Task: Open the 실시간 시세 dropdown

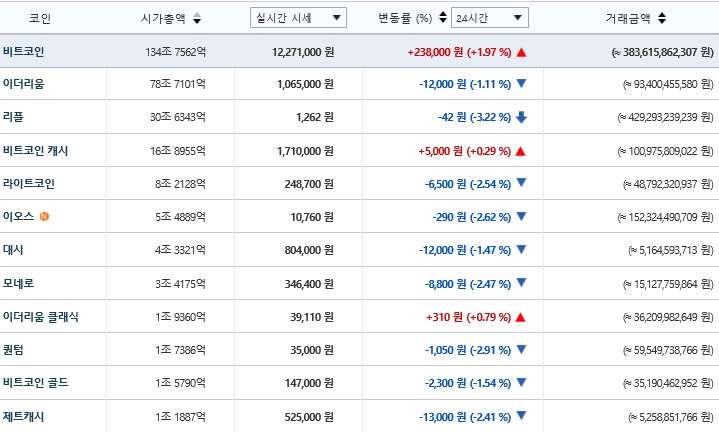Action: (x=298, y=18)
